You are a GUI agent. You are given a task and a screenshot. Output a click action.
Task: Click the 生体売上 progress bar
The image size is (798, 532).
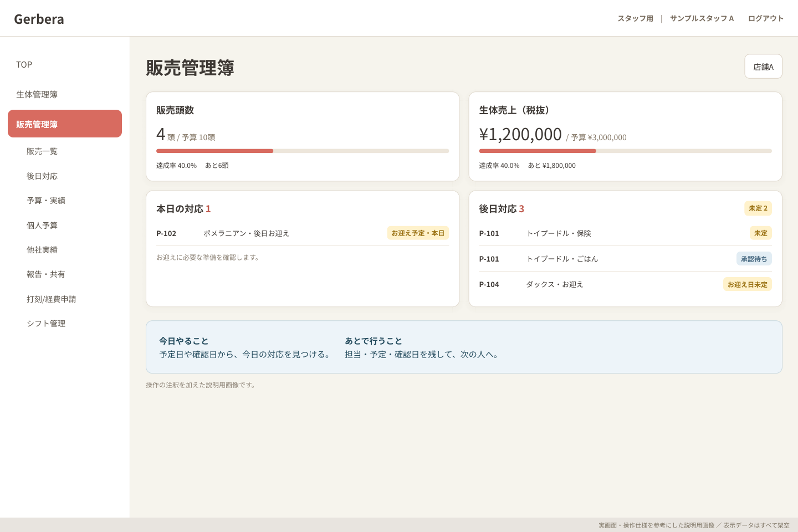coord(626,151)
